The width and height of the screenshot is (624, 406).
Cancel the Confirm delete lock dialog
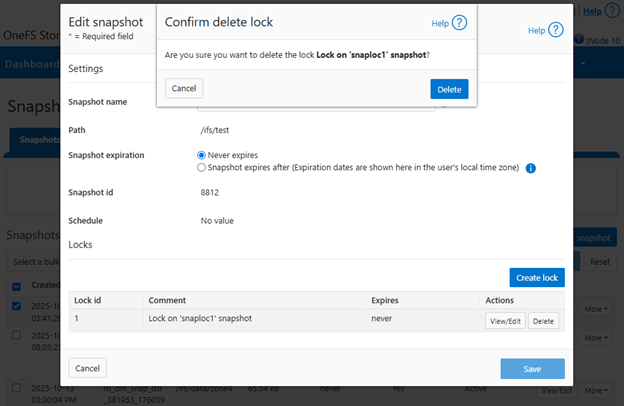click(x=184, y=89)
